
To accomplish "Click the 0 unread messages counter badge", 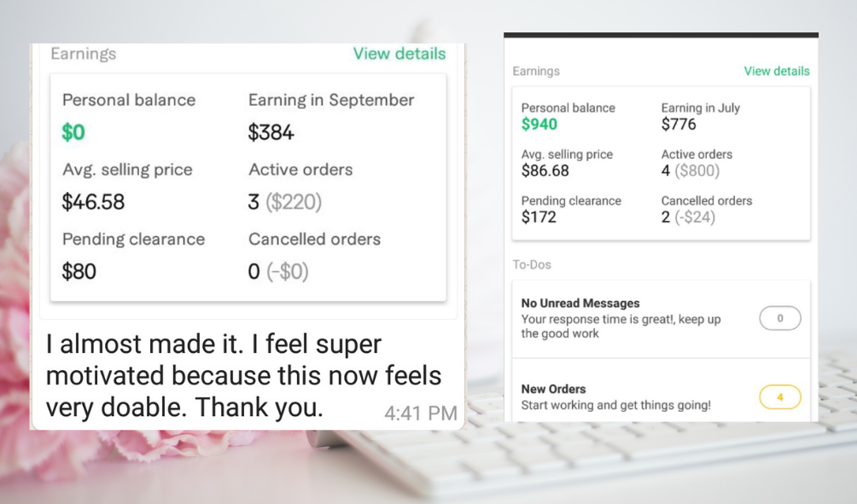I will 779,319.
